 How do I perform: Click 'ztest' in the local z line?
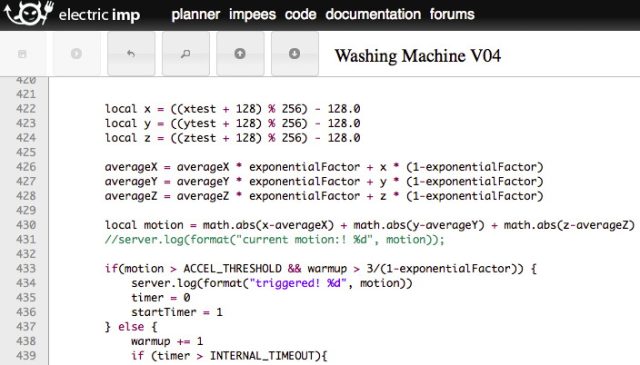(x=199, y=138)
